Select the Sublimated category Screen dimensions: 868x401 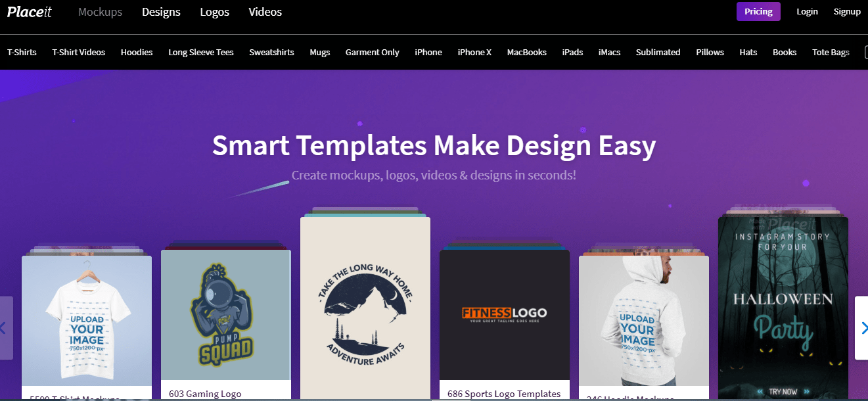click(x=658, y=53)
